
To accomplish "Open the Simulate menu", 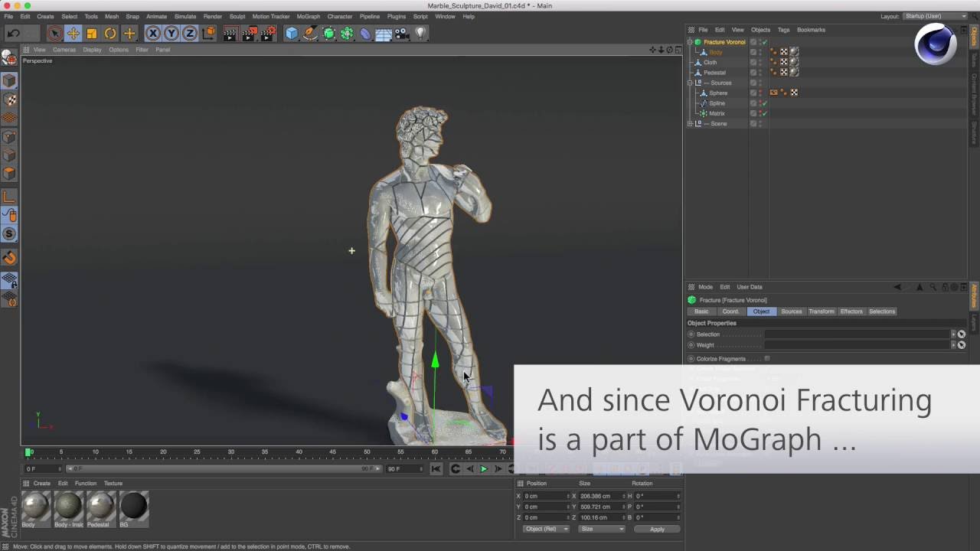I will [x=185, y=16].
